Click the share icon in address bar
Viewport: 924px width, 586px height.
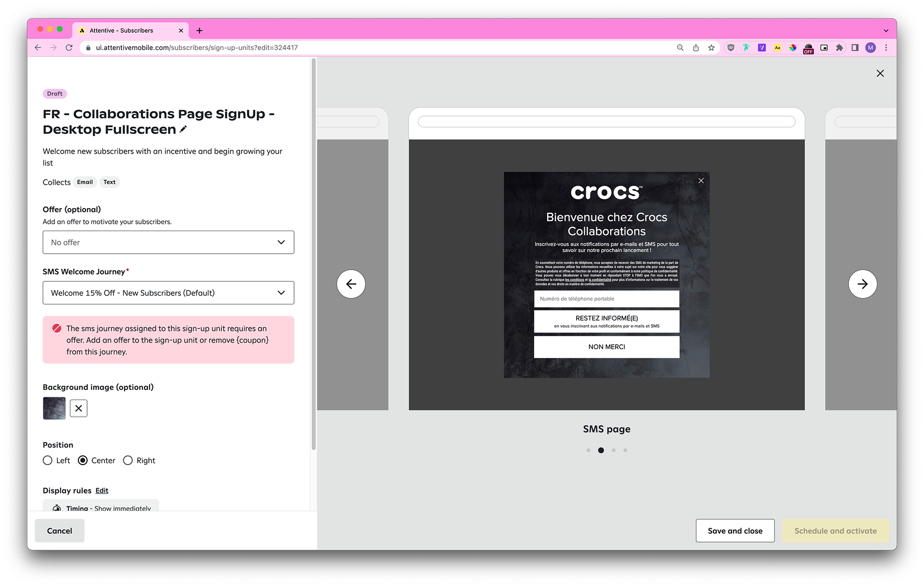pyautogui.click(x=696, y=48)
